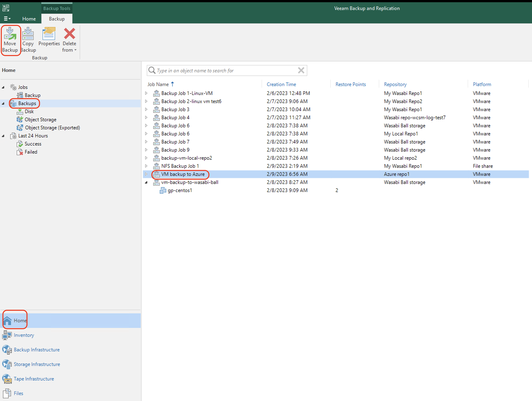Select vm-backup-to-wasabi-ball job
The height and width of the screenshot is (401, 532).
click(190, 182)
